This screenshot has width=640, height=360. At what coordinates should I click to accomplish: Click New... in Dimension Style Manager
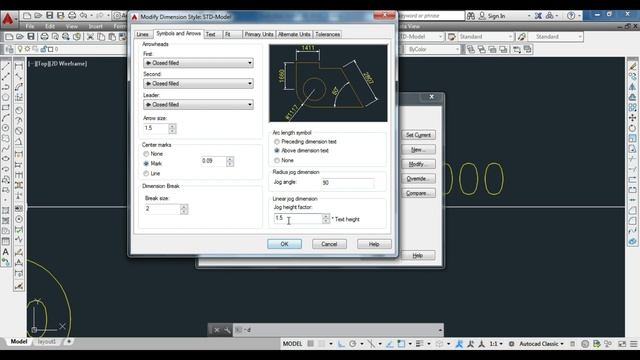418,150
